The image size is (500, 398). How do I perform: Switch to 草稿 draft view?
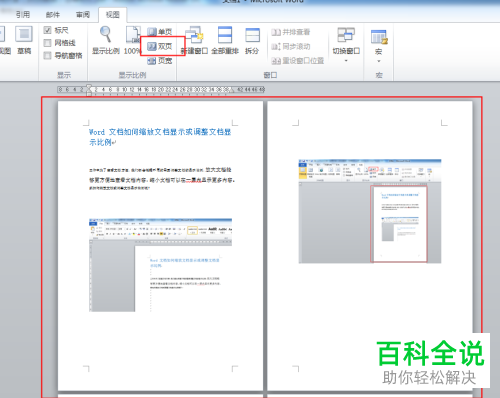click(x=24, y=40)
